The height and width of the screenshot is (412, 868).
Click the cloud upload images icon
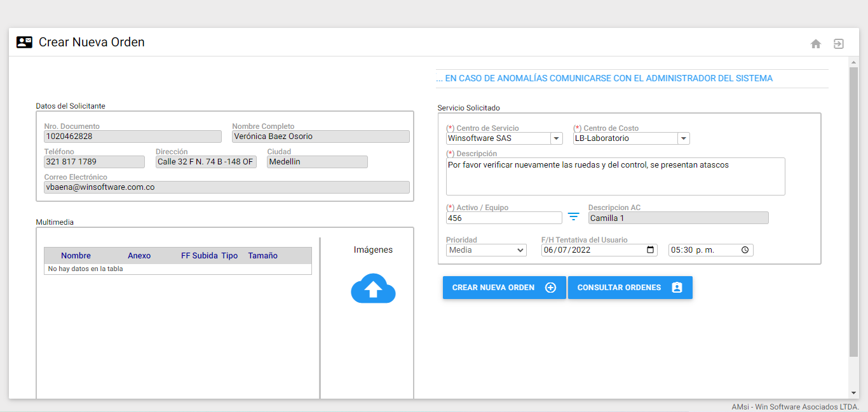[x=374, y=288]
